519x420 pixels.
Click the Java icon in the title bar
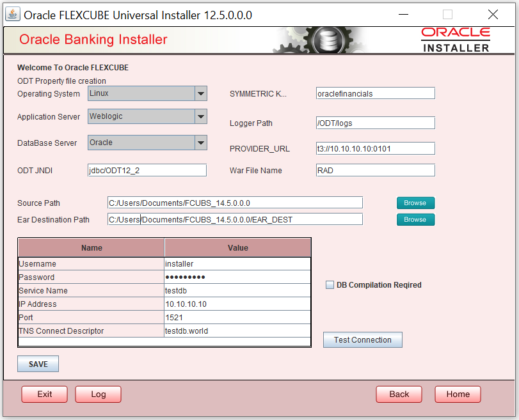tap(13, 15)
